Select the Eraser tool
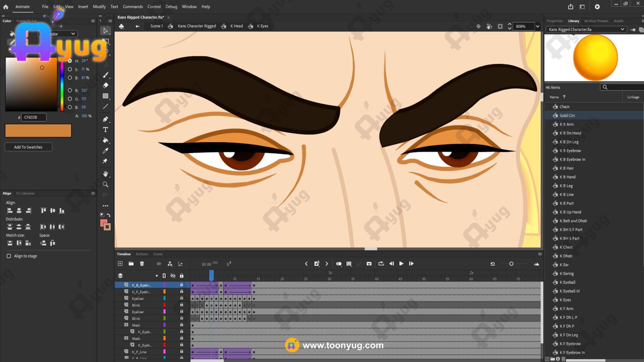Screen dimensions: 644x362 coord(105,85)
